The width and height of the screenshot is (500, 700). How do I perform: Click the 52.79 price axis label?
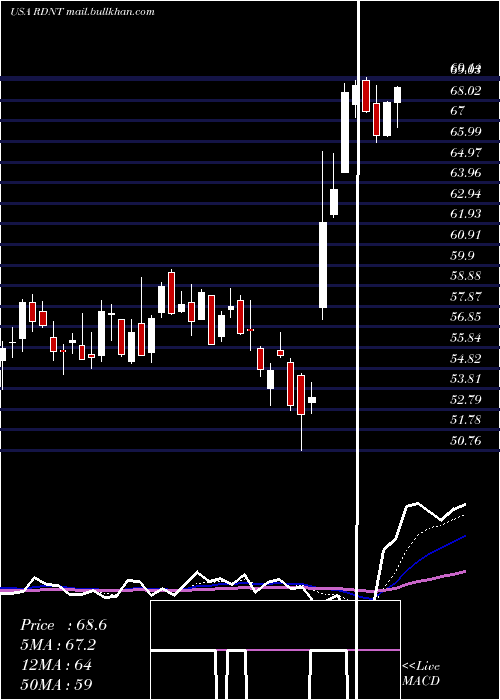click(x=466, y=399)
